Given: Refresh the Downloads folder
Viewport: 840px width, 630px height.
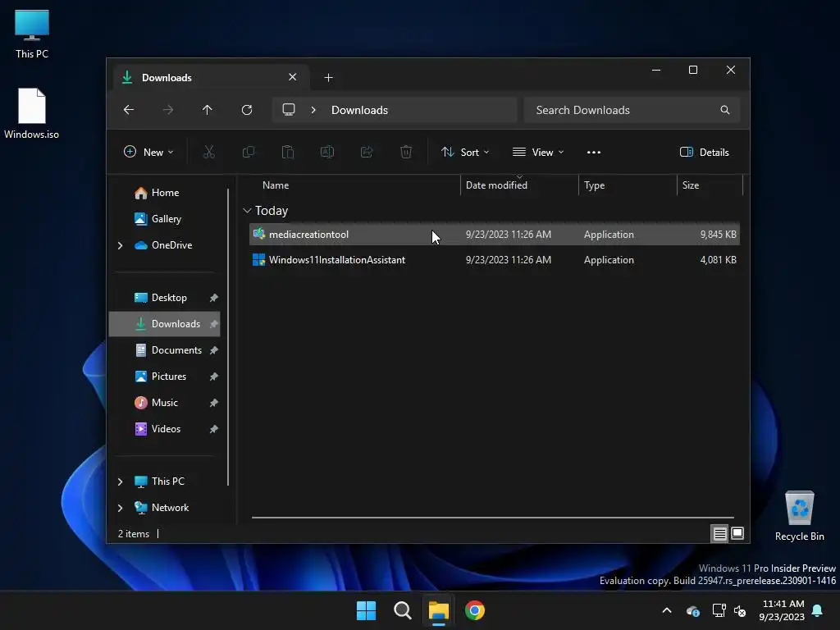Looking at the screenshot, I should (246, 110).
